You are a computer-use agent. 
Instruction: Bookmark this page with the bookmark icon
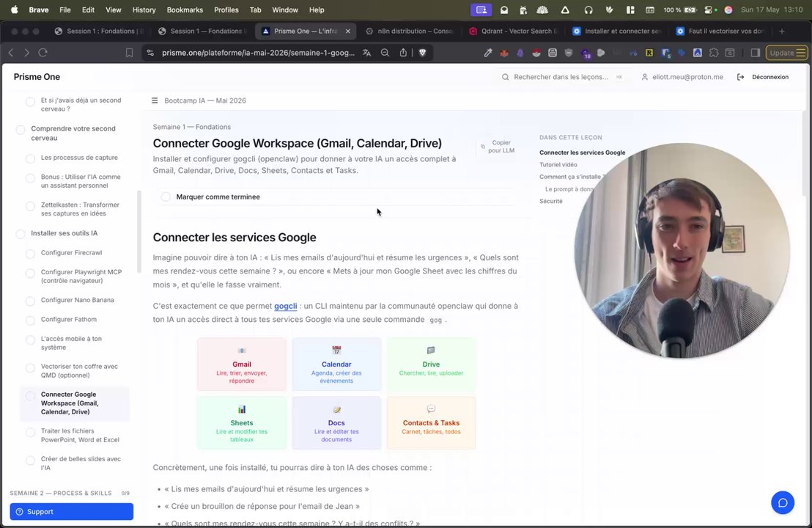130,53
